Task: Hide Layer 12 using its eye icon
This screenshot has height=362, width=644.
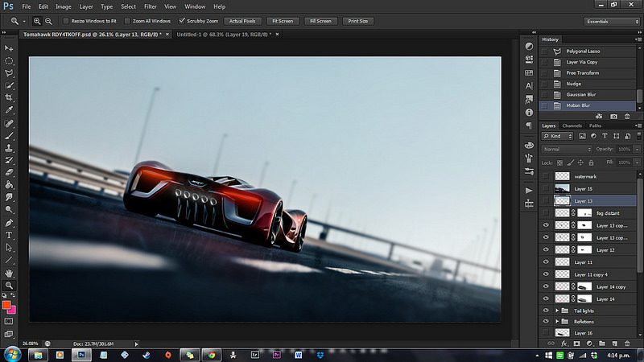Action: (x=546, y=250)
